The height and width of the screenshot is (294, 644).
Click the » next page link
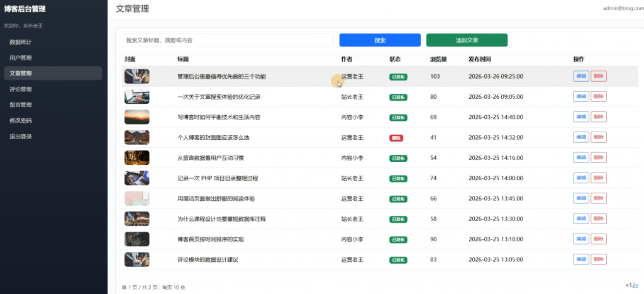click(x=637, y=285)
